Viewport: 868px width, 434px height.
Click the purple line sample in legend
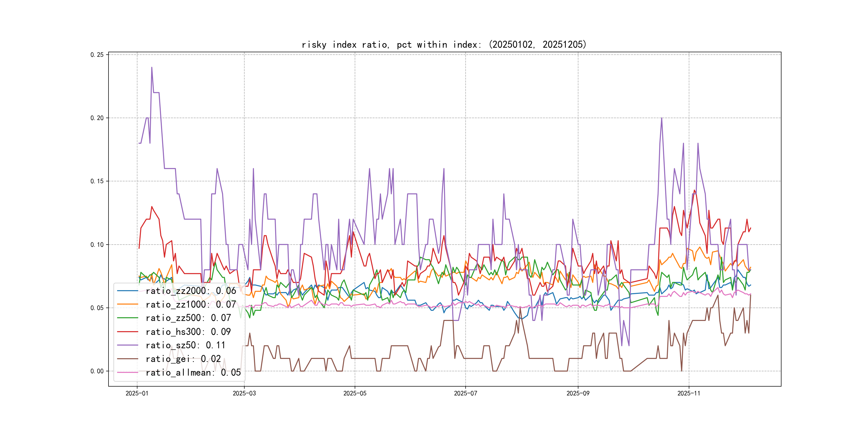point(128,345)
